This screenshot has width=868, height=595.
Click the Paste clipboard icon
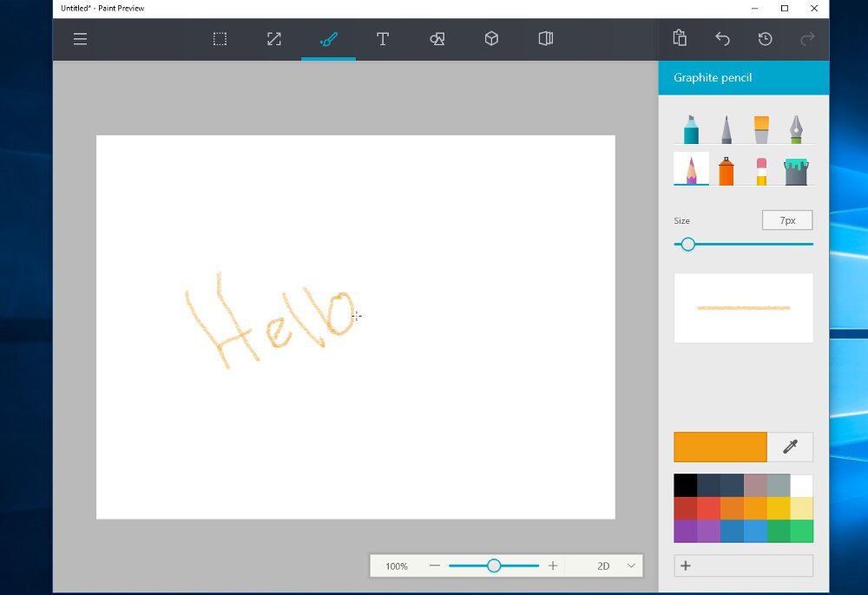click(680, 39)
